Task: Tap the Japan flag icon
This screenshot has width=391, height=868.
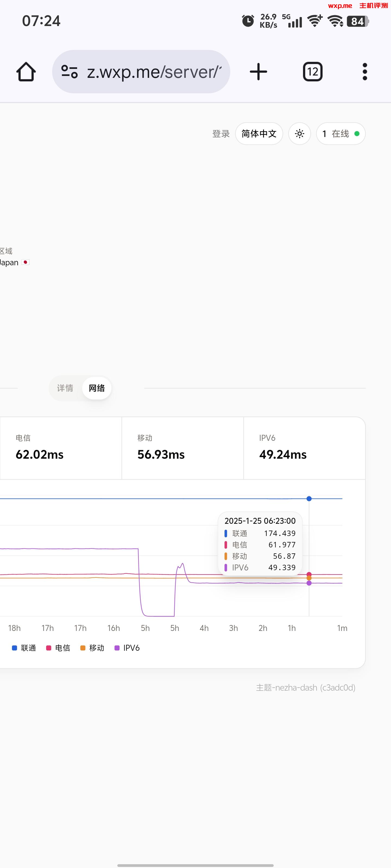Action: (25, 262)
